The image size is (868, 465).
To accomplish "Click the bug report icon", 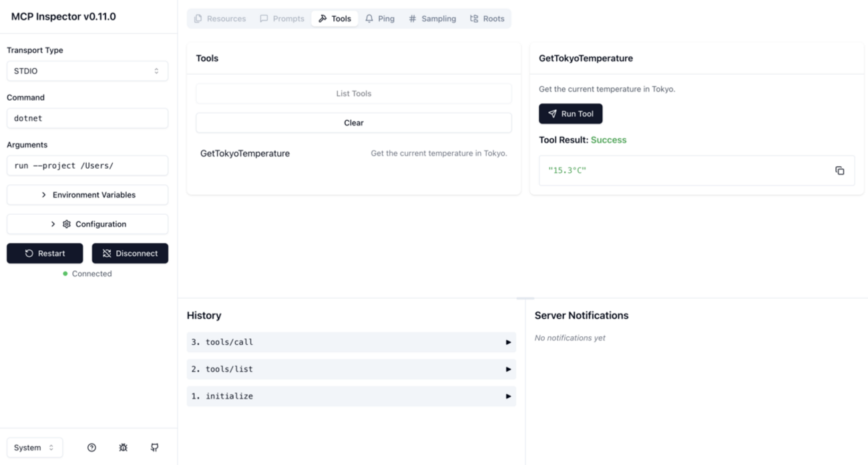I will click(124, 448).
